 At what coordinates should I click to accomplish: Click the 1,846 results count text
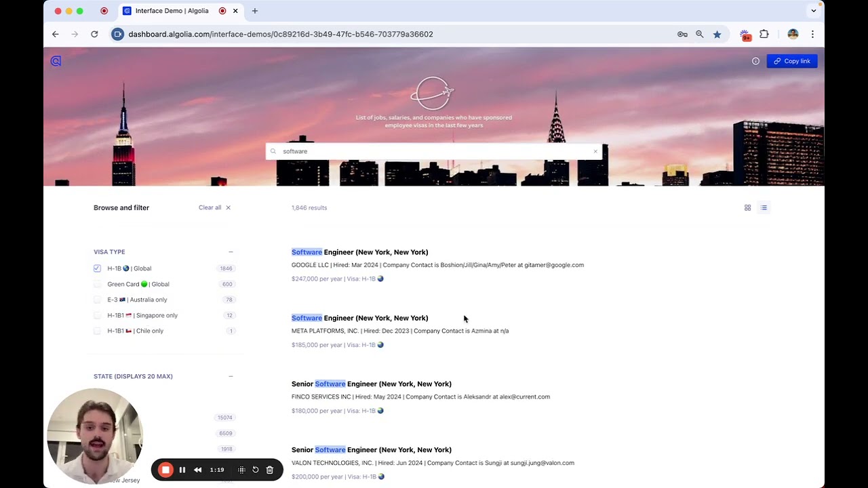click(309, 207)
